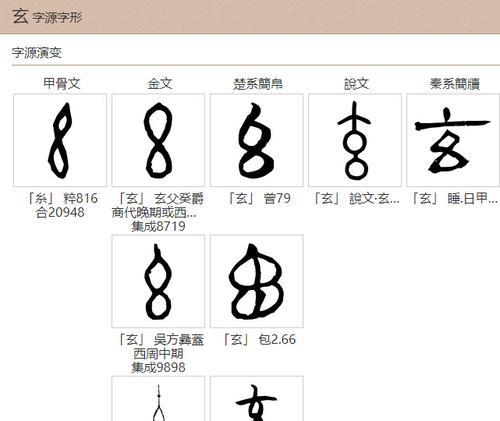The height and width of the screenshot is (421, 500).
Task: Click the 集成8719 source reference
Action: click(x=158, y=226)
